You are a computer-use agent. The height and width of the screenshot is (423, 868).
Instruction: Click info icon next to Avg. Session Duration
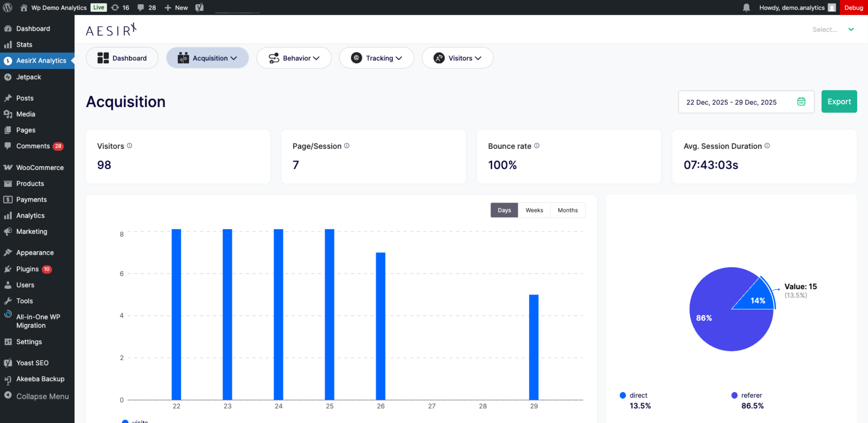[767, 146]
